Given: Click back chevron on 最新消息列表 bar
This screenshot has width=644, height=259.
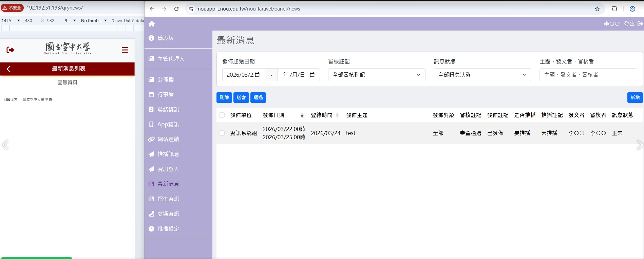Looking at the screenshot, I should pyautogui.click(x=8, y=69).
